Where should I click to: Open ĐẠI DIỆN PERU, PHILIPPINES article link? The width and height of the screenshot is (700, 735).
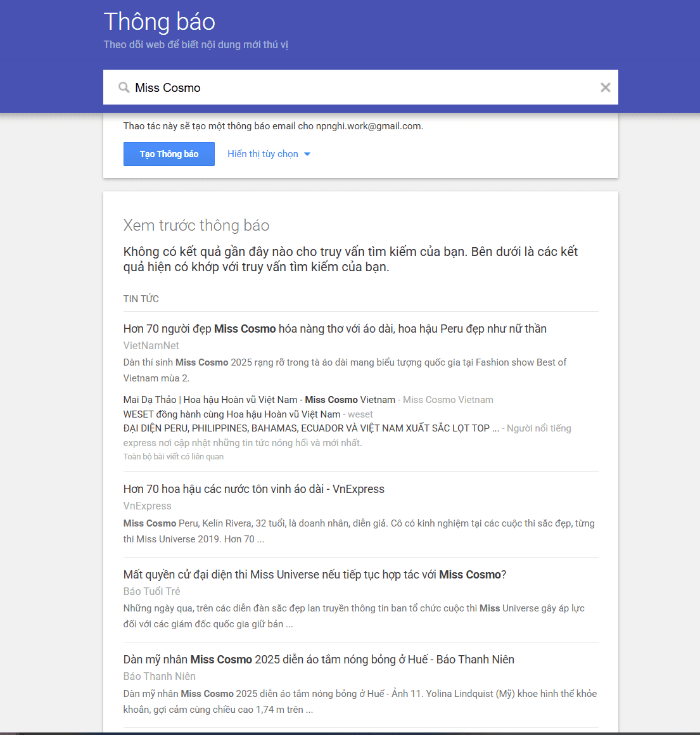click(x=311, y=428)
